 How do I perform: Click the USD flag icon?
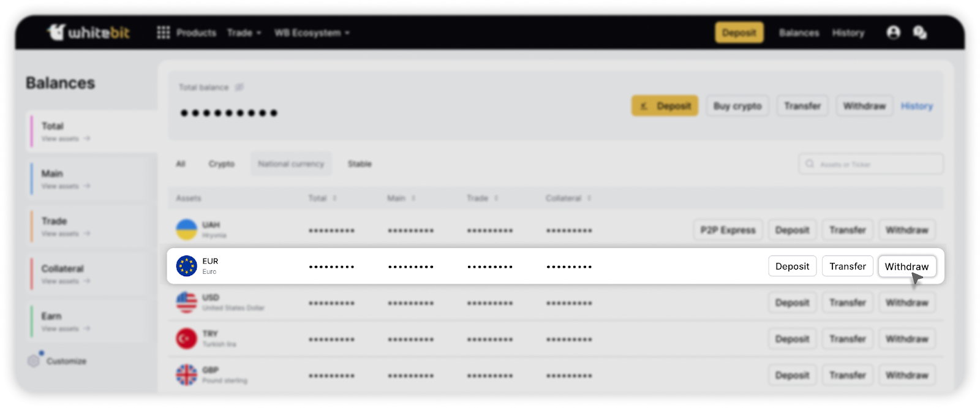pyautogui.click(x=186, y=302)
